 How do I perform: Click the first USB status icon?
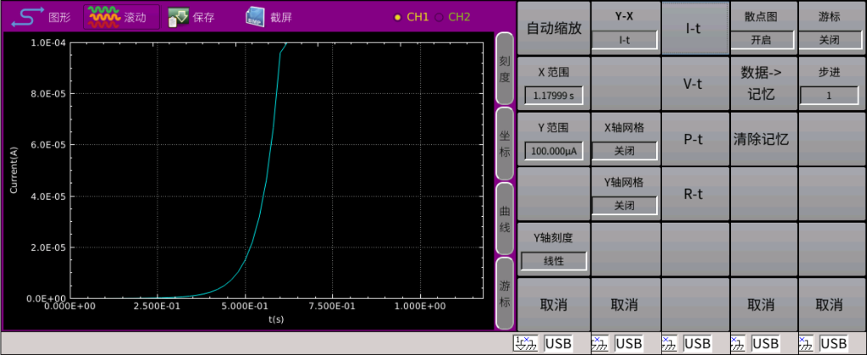[x=525, y=343]
